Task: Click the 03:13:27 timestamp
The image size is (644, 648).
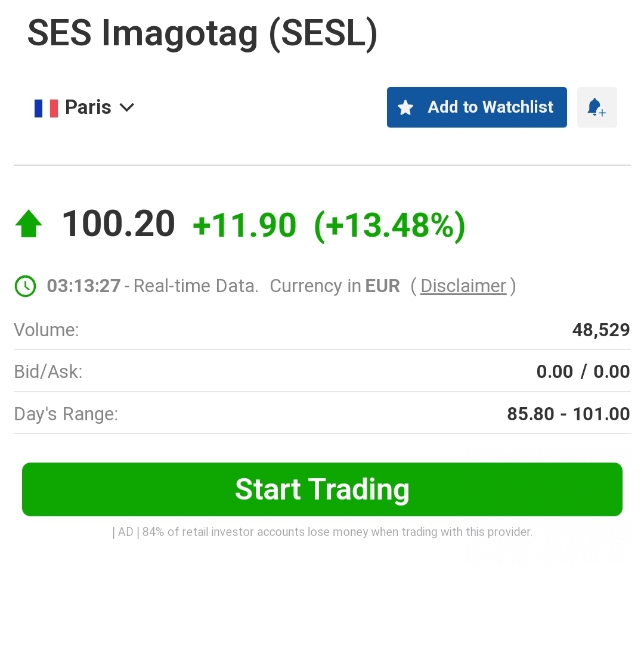Action: coord(83,286)
